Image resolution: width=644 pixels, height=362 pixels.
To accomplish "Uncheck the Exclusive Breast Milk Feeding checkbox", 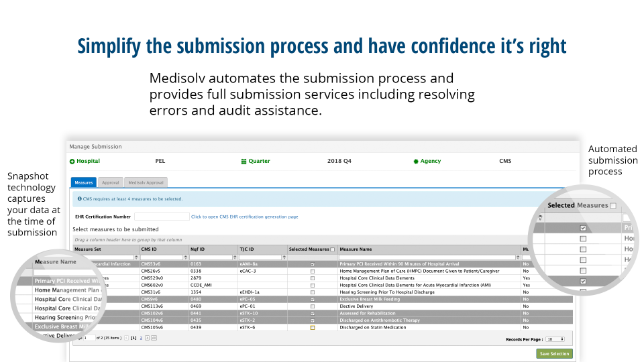I will [x=313, y=300].
